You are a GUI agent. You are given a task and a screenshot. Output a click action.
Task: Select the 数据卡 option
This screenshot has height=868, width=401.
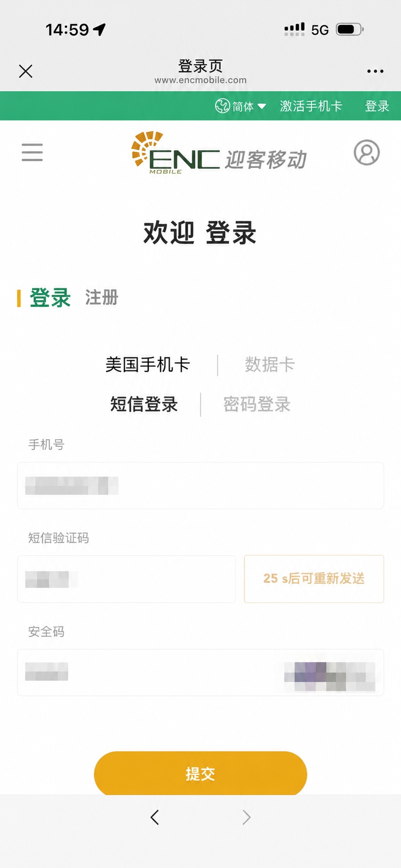[270, 364]
